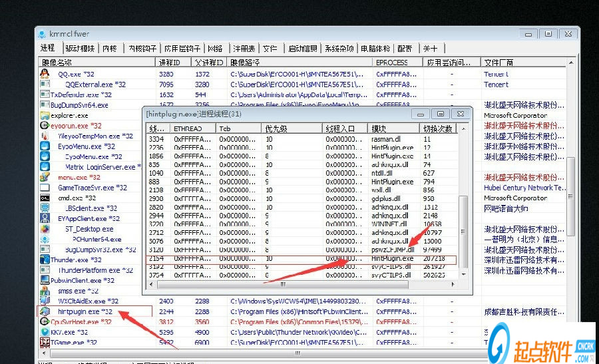599x364 pixels.
Task: Click the KKV.exe process icon
Action: pos(45,331)
